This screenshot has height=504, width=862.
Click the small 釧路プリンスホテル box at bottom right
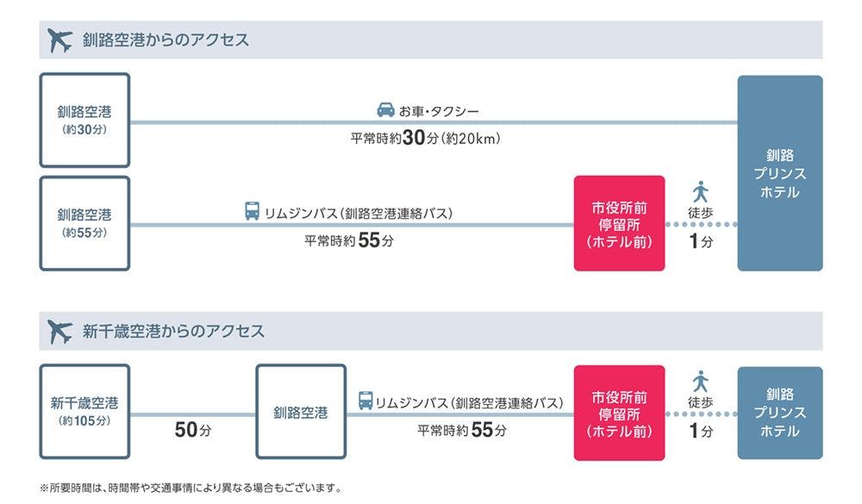[x=779, y=412]
